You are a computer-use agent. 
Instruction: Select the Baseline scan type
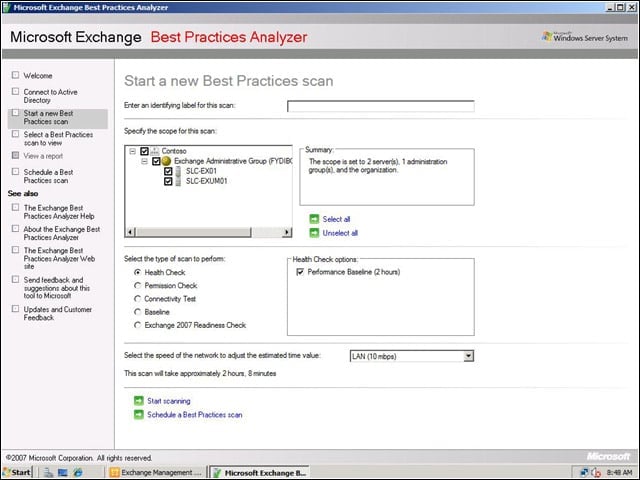point(138,312)
